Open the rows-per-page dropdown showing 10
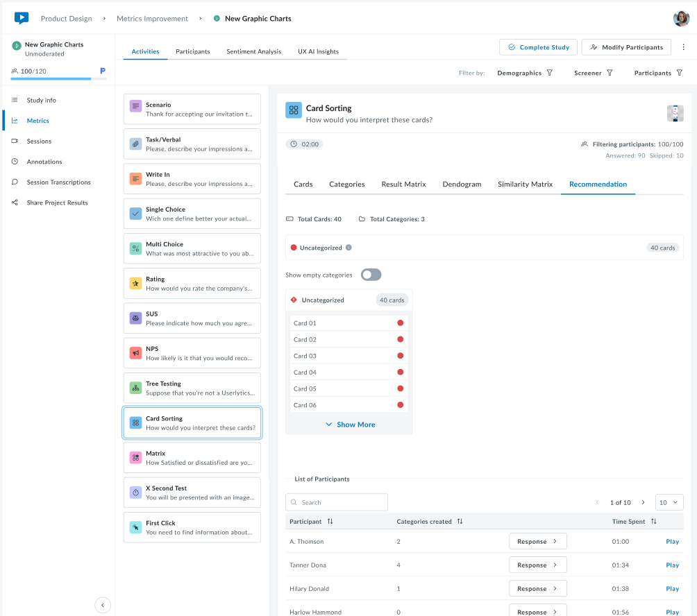 [x=669, y=502]
